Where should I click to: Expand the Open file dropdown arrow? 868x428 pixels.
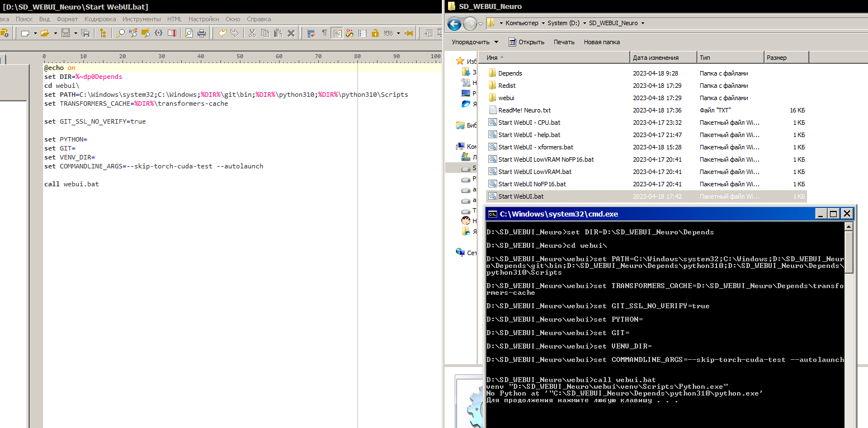(x=55, y=34)
